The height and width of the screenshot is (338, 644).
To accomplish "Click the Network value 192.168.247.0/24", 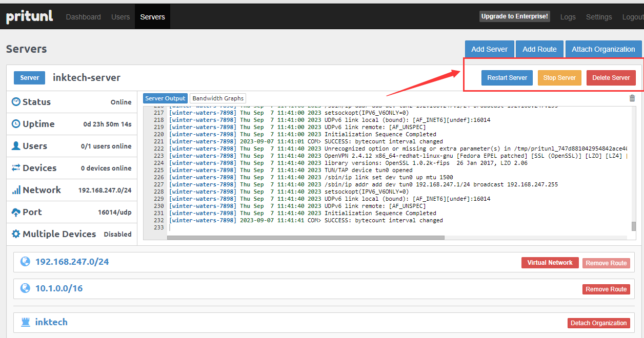I will [105, 190].
